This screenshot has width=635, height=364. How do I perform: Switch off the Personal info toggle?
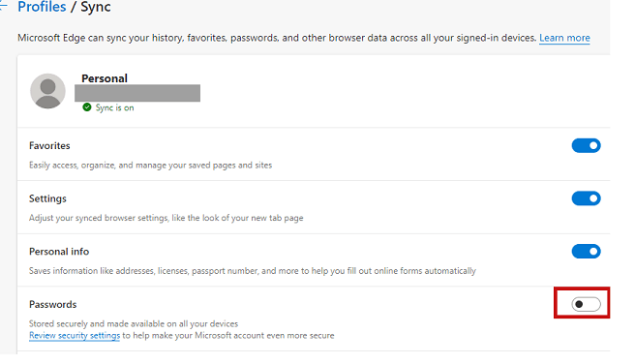click(x=586, y=252)
